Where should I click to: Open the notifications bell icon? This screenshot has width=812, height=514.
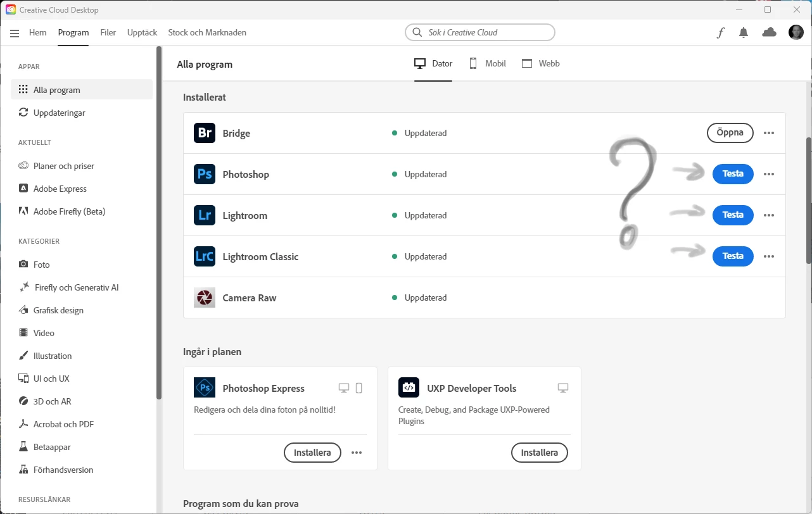(744, 33)
